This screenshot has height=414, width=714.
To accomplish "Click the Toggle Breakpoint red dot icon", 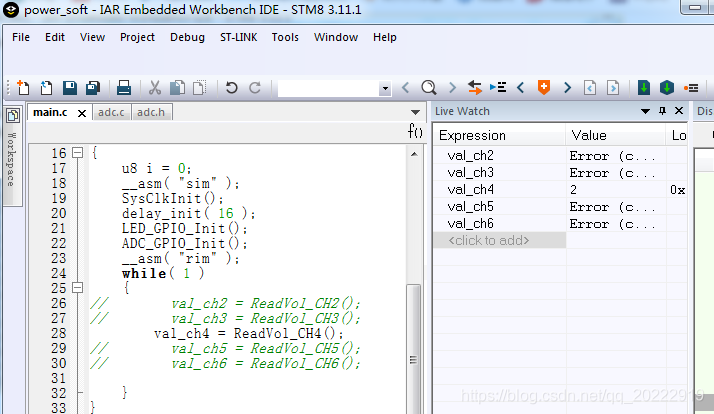I will tap(691, 88).
